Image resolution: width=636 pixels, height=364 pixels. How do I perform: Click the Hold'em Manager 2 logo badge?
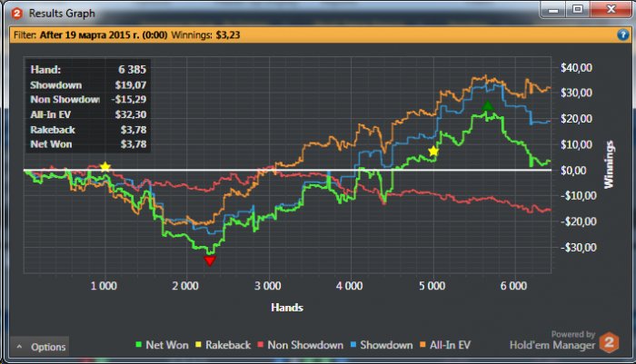pyautogui.click(x=610, y=342)
